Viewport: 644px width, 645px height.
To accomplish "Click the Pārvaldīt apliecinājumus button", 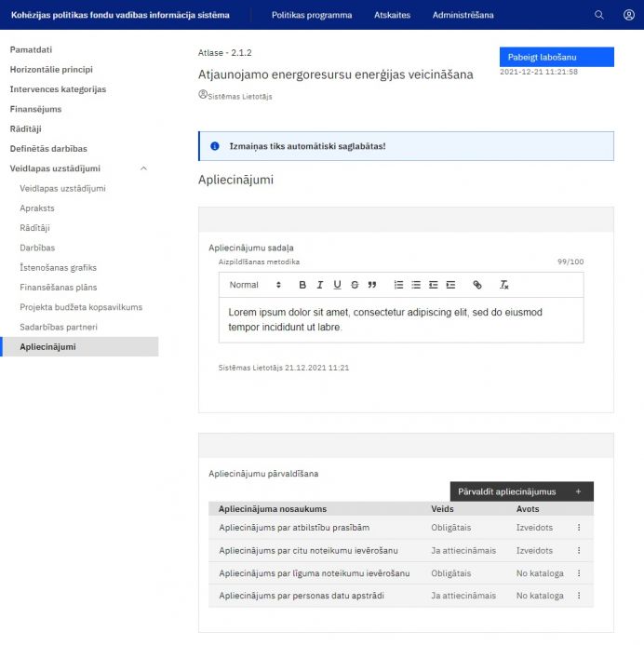I will point(521,491).
